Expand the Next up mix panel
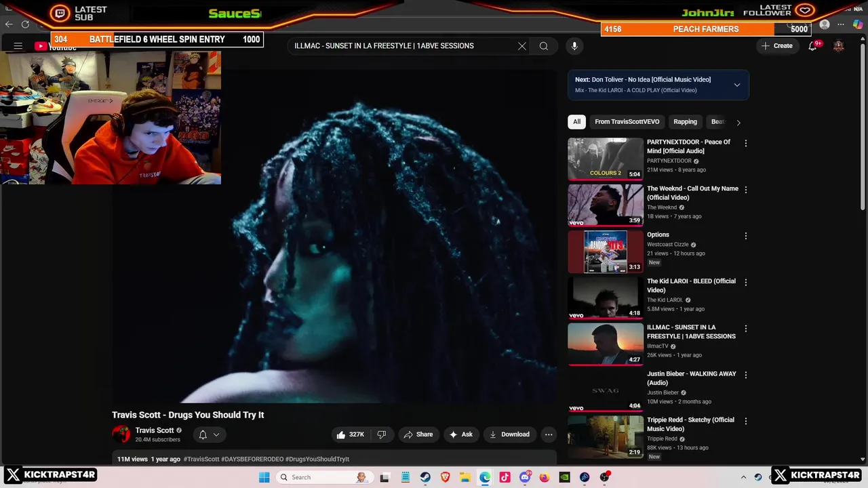 pos(737,85)
